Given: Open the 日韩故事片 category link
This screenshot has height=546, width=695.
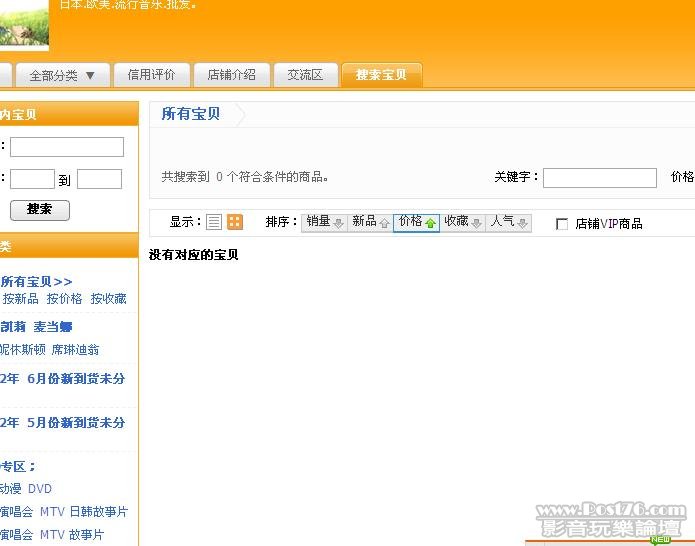Looking at the screenshot, I should [98, 512].
